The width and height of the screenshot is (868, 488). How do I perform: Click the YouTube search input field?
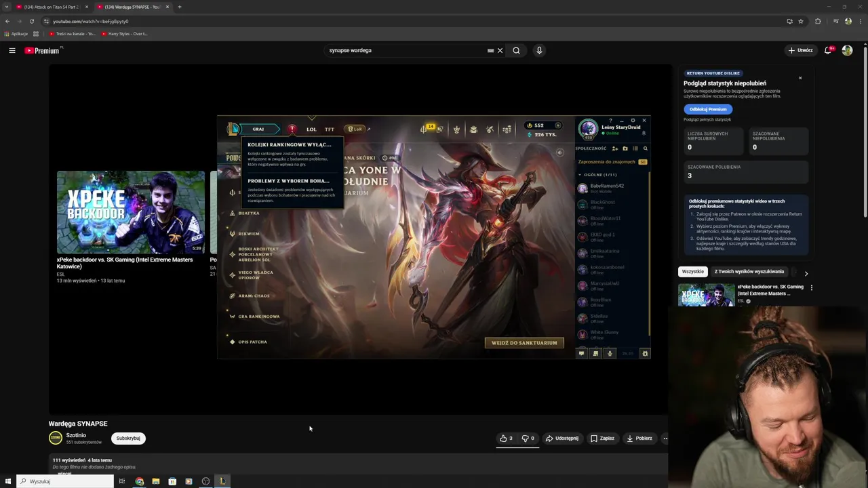(x=406, y=50)
